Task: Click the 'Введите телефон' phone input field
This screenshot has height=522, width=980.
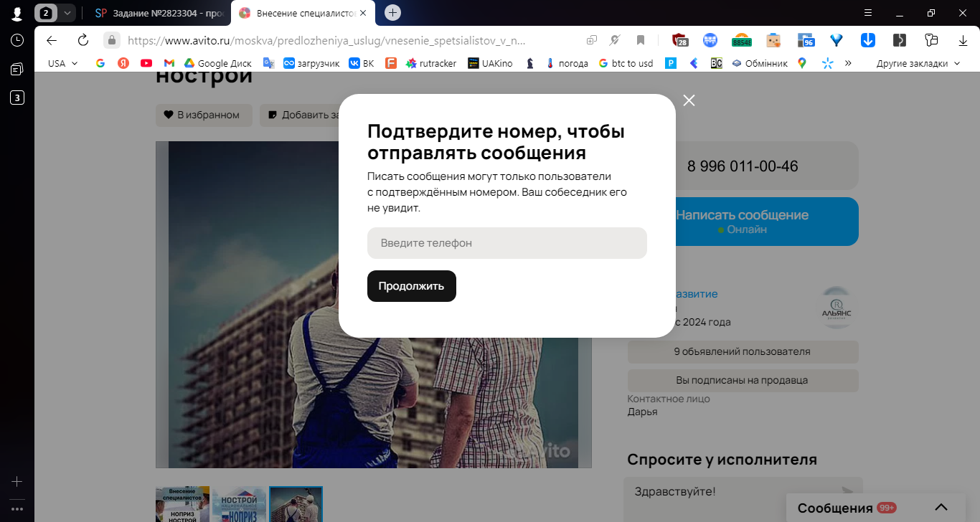Action: pos(507,243)
